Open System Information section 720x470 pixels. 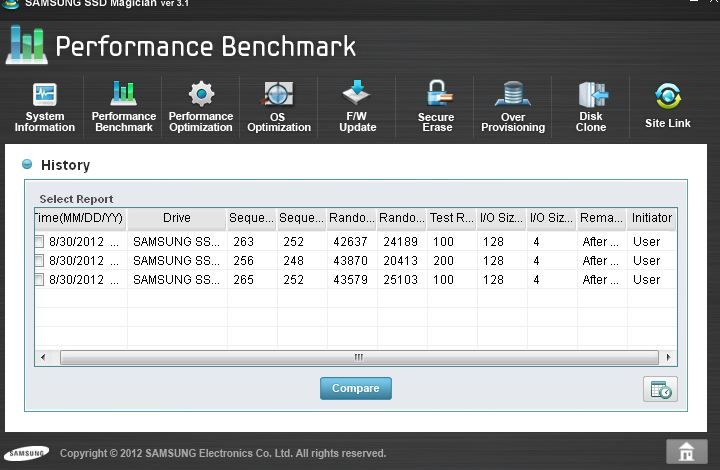coord(45,108)
